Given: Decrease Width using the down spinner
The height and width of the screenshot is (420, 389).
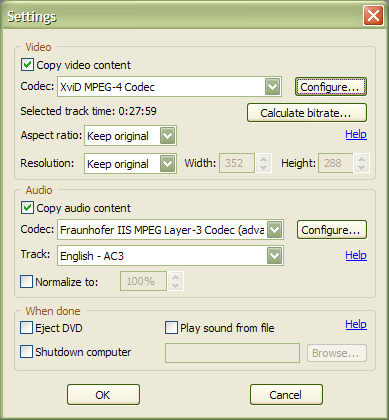Looking at the screenshot, I should (263, 168).
